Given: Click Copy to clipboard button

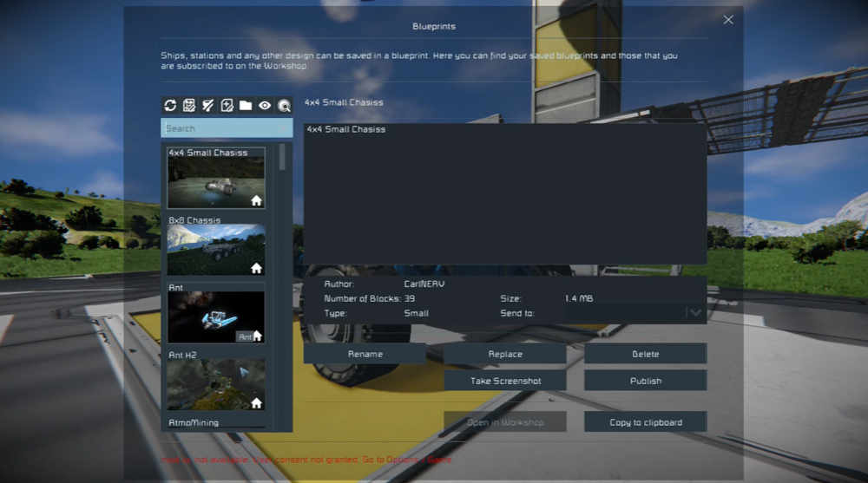Looking at the screenshot, I should tap(645, 422).
